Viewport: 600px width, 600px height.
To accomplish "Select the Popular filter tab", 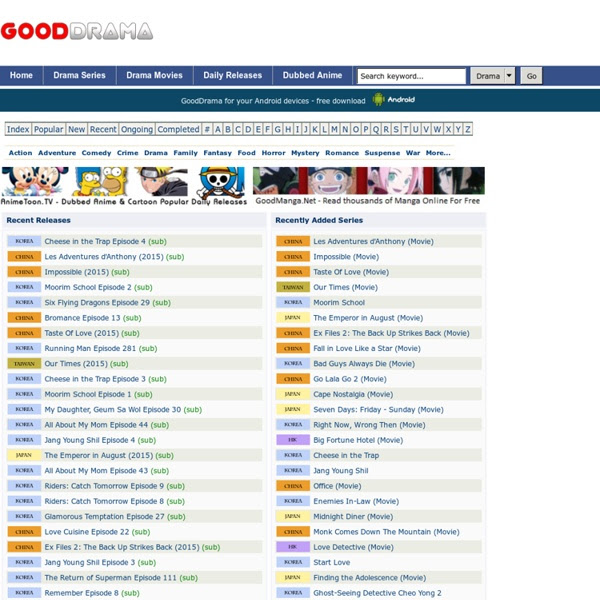I will click(49, 129).
